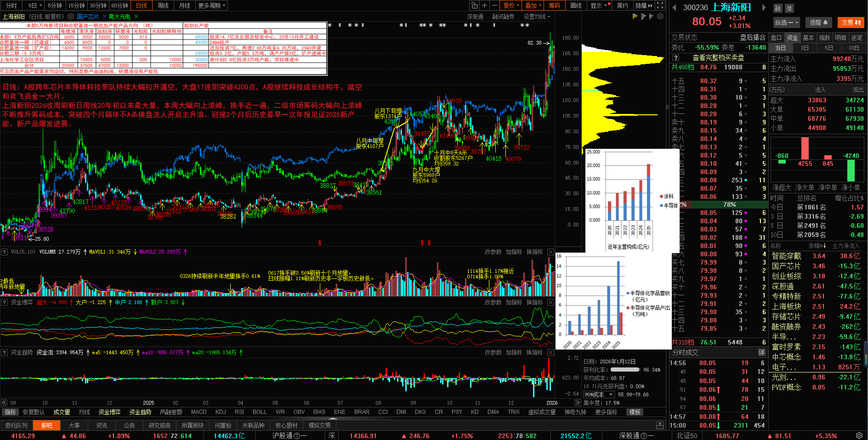Click the 港 badge next to the stock name
Image resolution: width=868 pixels, height=440 pixels.
click(x=789, y=8)
